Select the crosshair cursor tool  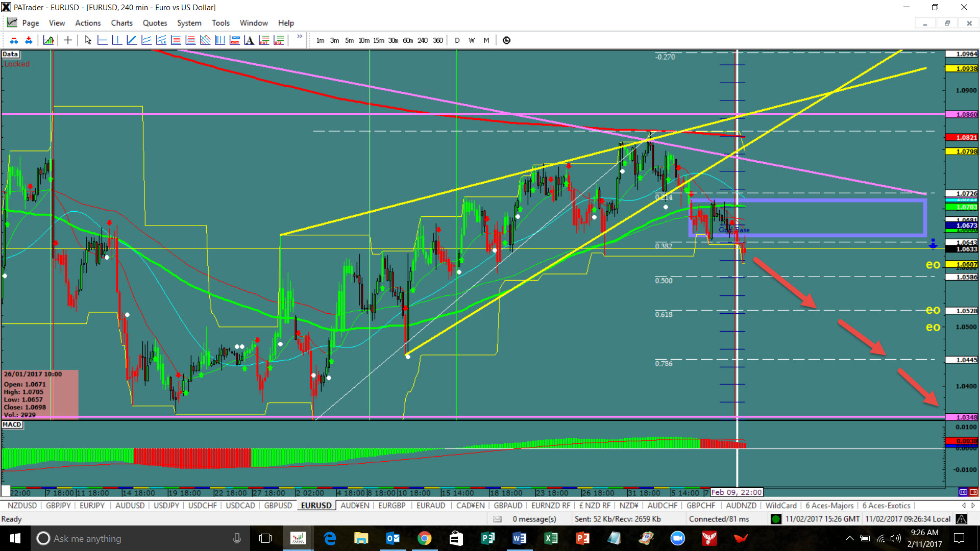[x=68, y=40]
